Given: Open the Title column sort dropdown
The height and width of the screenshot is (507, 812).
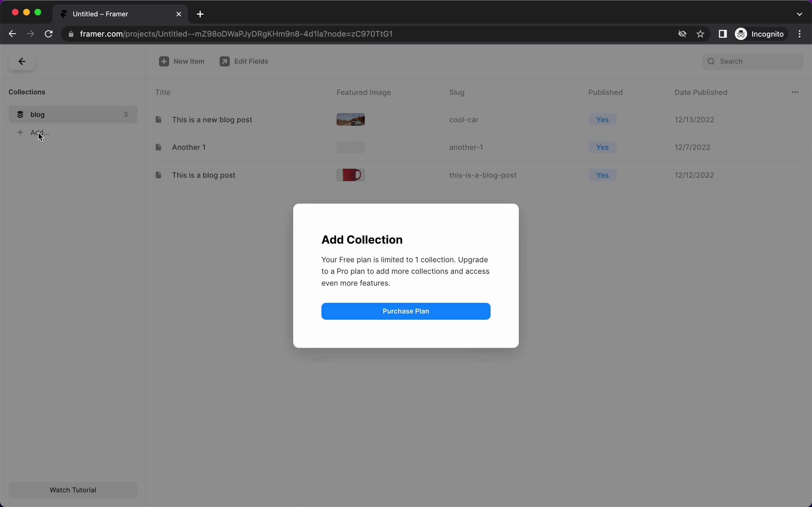Looking at the screenshot, I should point(162,92).
